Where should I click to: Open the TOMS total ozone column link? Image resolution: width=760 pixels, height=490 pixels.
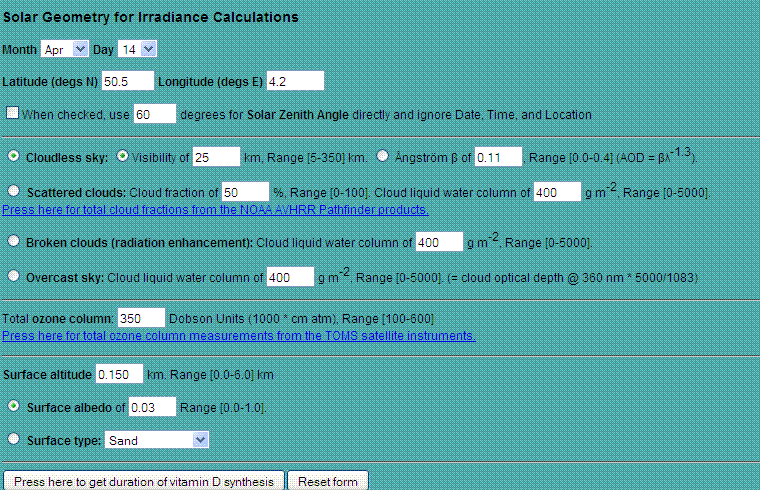[239, 335]
